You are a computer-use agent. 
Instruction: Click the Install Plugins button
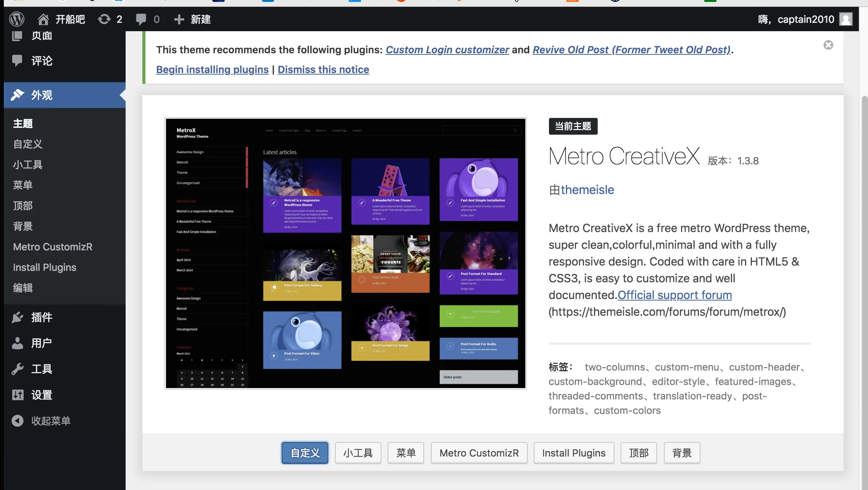(574, 453)
